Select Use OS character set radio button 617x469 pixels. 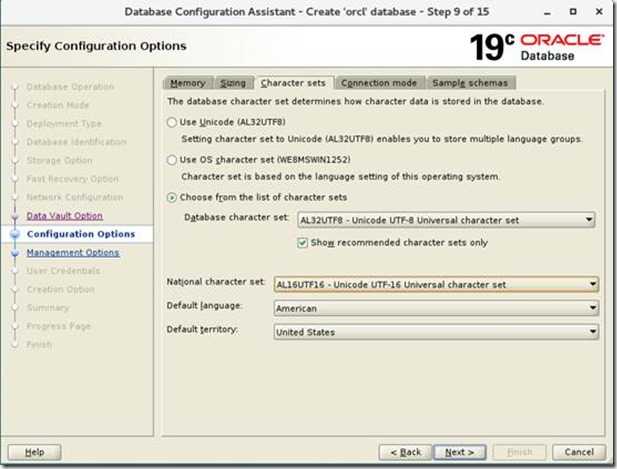(x=172, y=160)
